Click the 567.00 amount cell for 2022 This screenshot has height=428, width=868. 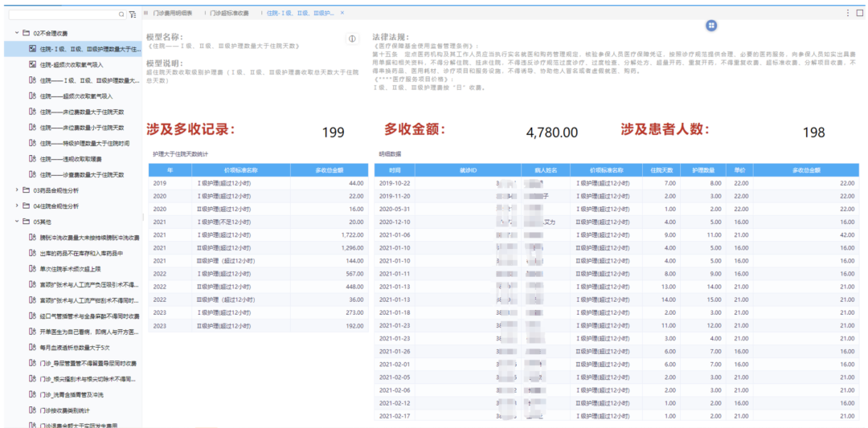pos(329,274)
